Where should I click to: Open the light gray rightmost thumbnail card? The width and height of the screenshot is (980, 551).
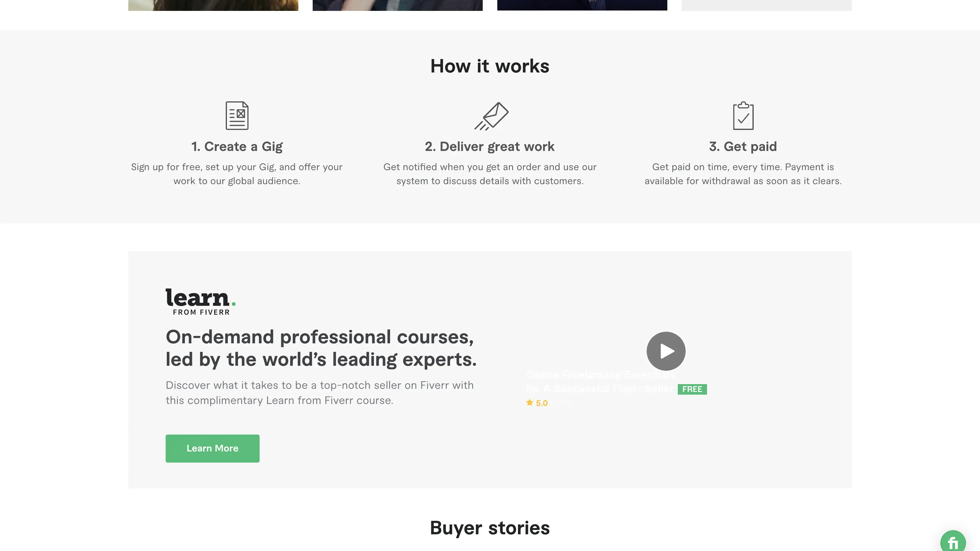pos(766,5)
